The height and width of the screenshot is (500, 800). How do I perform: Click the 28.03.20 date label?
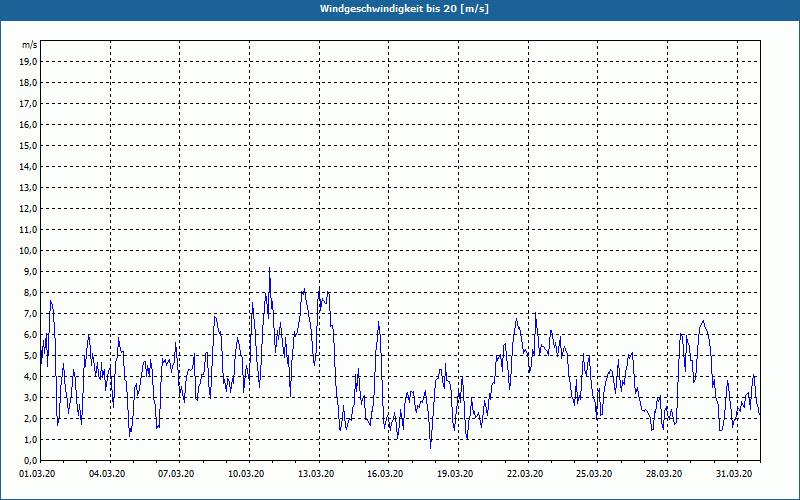664,474
